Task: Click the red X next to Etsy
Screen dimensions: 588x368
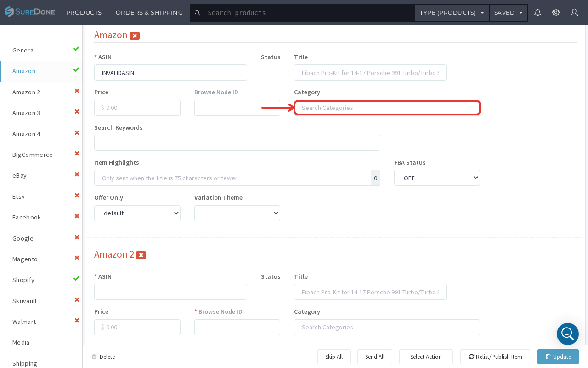Action: tap(77, 195)
